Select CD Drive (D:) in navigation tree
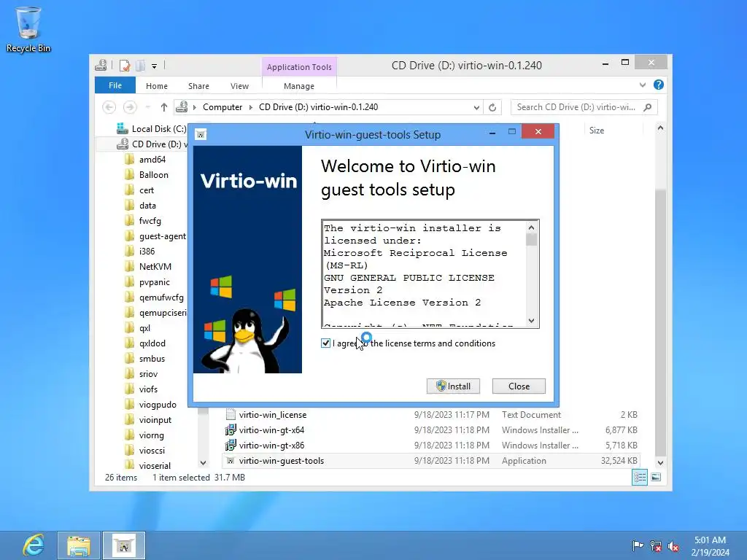 pyautogui.click(x=152, y=144)
